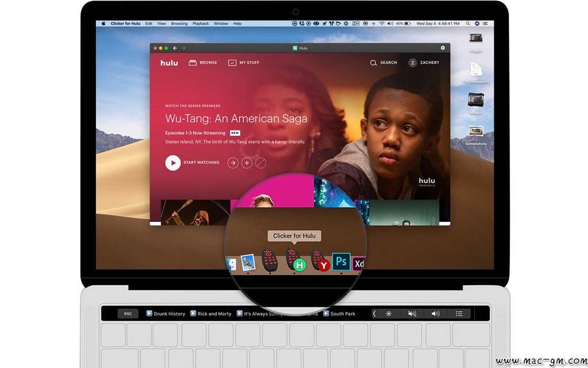Open the Window menu
588x368 pixels.
tap(221, 23)
